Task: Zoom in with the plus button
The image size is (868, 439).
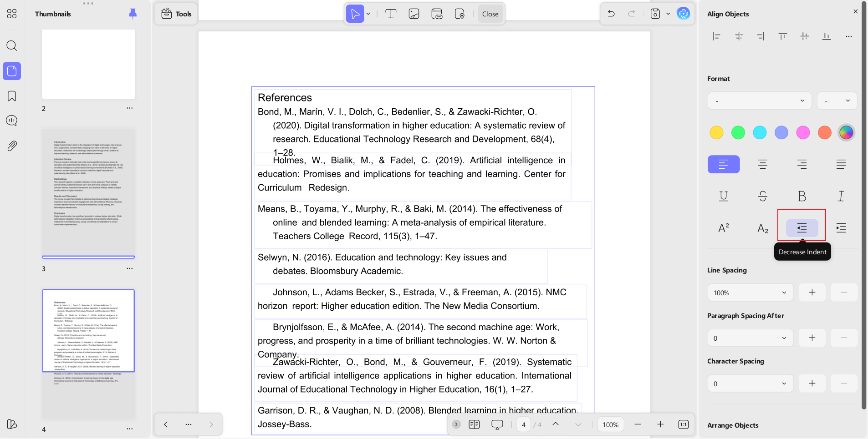Action: pos(660,424)
